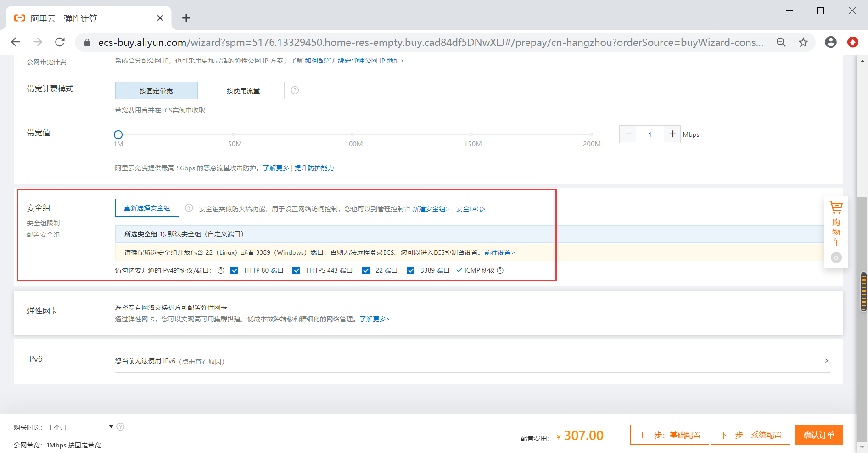
Task: Toggle 3389 端口 checkbox
Action: click(x=411, y=271)
